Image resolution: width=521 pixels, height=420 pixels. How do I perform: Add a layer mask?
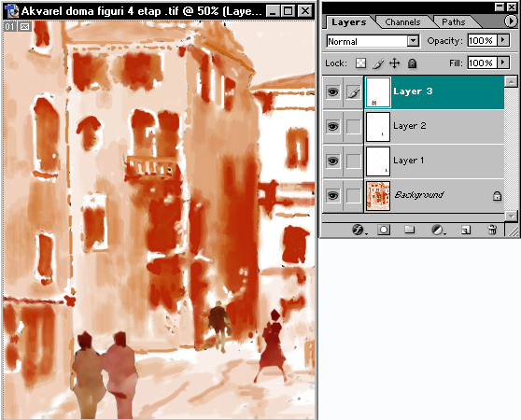point(384,230)
